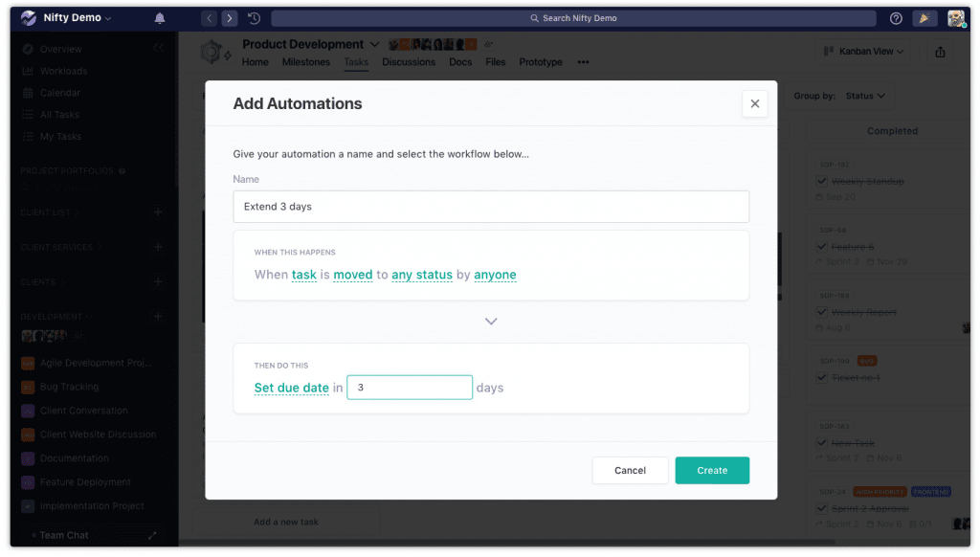
Task: Change the 'moved' trigger action option
Action: (x=352, y=275)
